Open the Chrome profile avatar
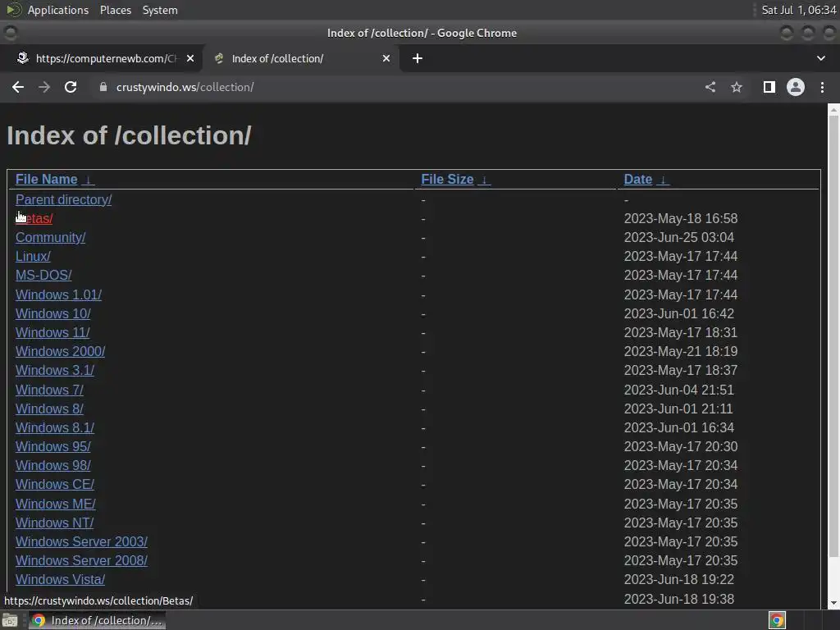The height and width of the screenshot is (630, 840). click(796, 87)
